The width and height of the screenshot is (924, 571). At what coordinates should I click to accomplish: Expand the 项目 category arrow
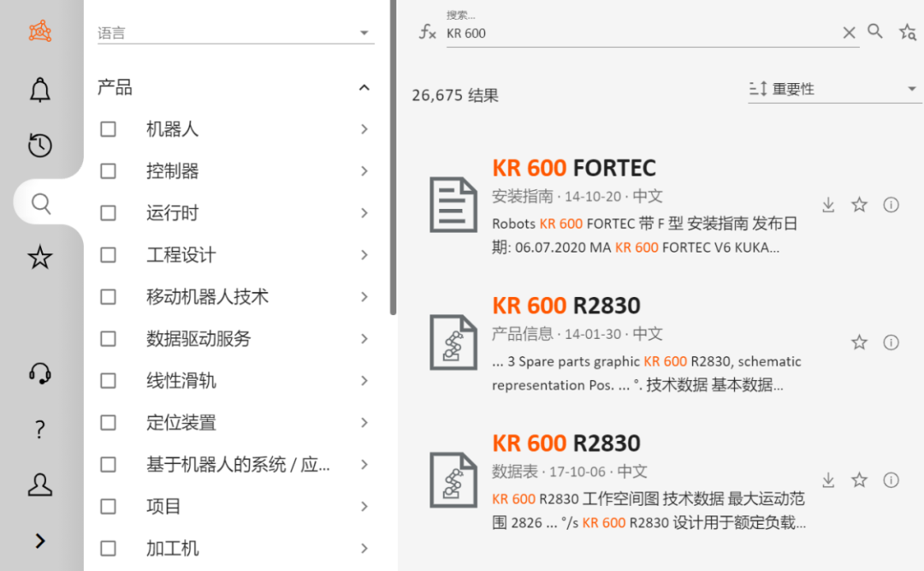(364, 506)
